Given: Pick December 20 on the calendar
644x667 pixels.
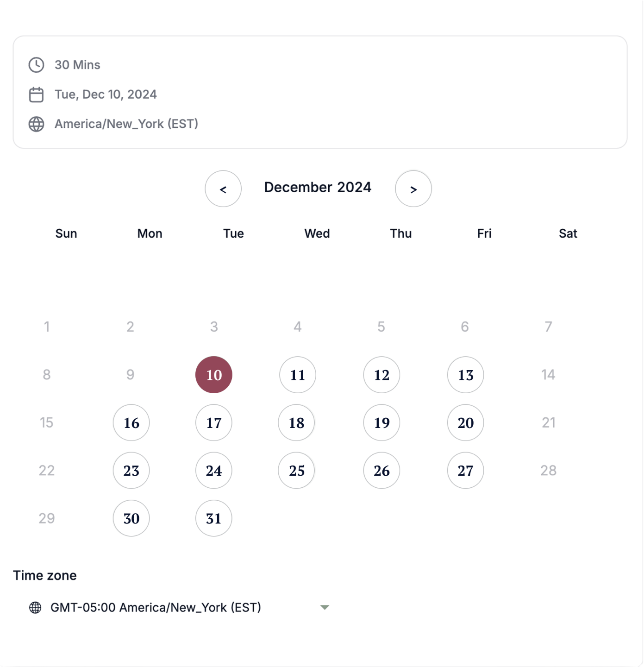Looking at the screenshot, I should 465,422.
